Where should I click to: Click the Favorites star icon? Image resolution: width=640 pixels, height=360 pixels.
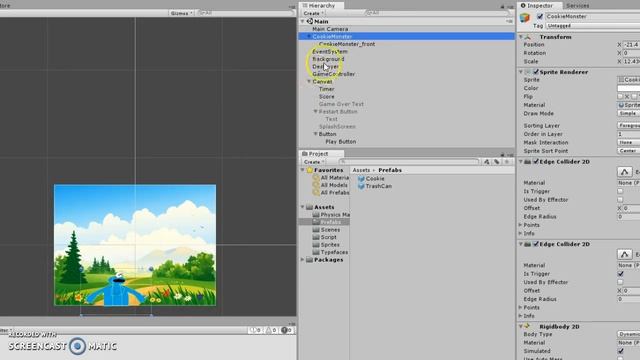point(310,170)
